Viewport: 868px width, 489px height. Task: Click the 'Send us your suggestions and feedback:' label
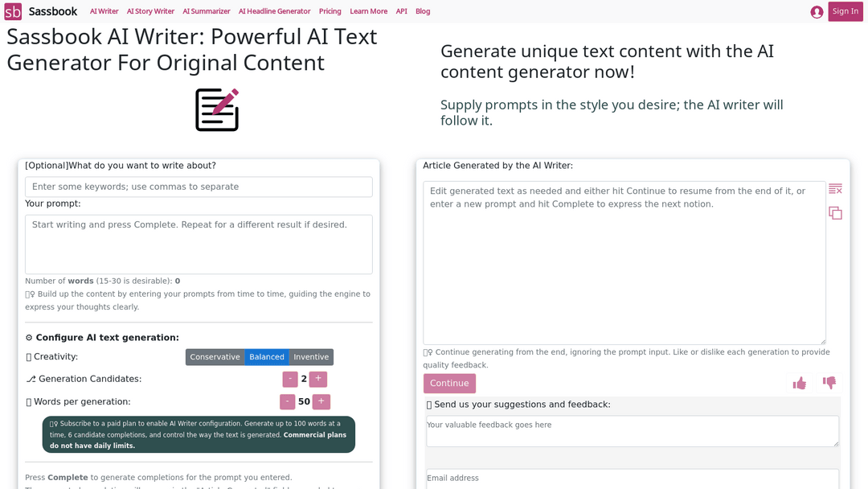coord(522,405)
